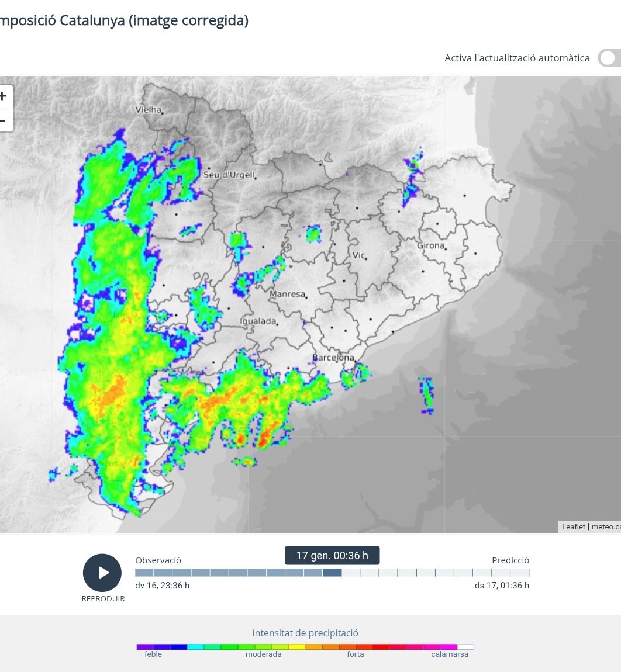Screen dimensions: 621x672
Task: Click the Predicció section label
Action: pyautogui.click(x=510, y=560)
